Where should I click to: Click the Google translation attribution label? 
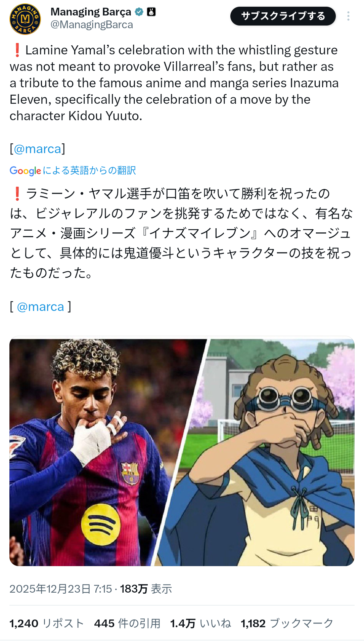[x=73, y=171]
